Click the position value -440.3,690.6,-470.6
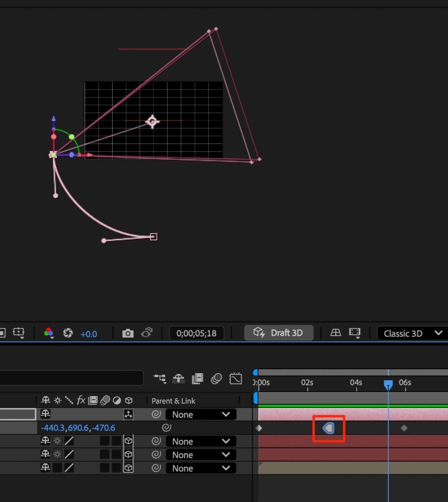The width and height of the screenshot is (448, 502). pyautogui.click(x=78, y=428)
